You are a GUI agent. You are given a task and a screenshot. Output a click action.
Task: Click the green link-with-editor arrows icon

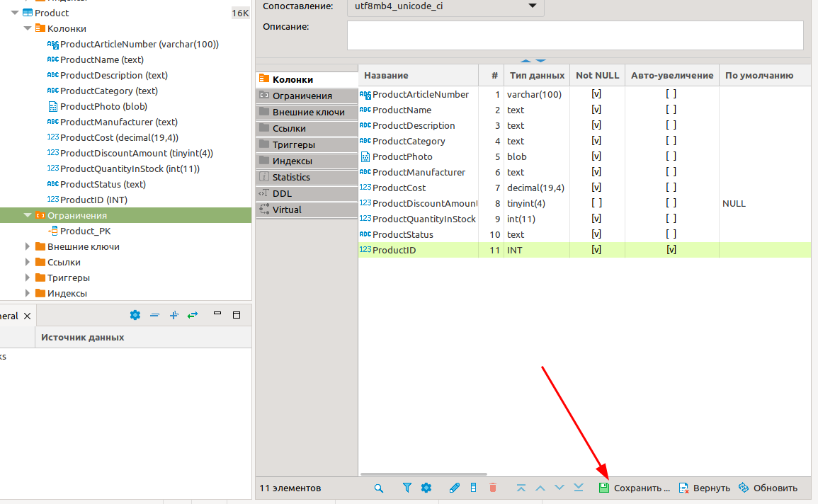point(192,315)
